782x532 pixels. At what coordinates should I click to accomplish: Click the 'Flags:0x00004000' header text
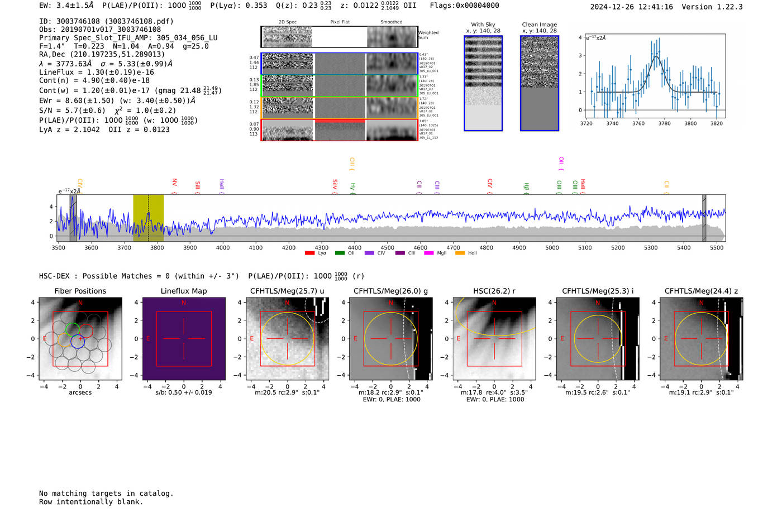(x=465, y=6)
